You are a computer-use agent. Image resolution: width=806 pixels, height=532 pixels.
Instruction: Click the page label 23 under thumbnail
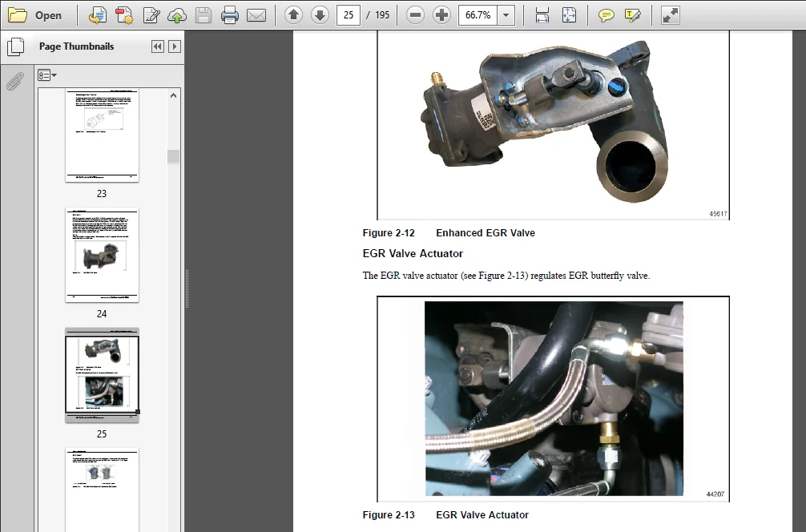102,194
